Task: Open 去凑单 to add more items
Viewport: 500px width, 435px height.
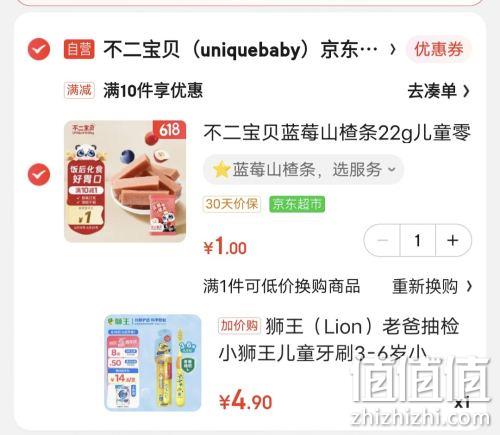Action: click(438, 91)
